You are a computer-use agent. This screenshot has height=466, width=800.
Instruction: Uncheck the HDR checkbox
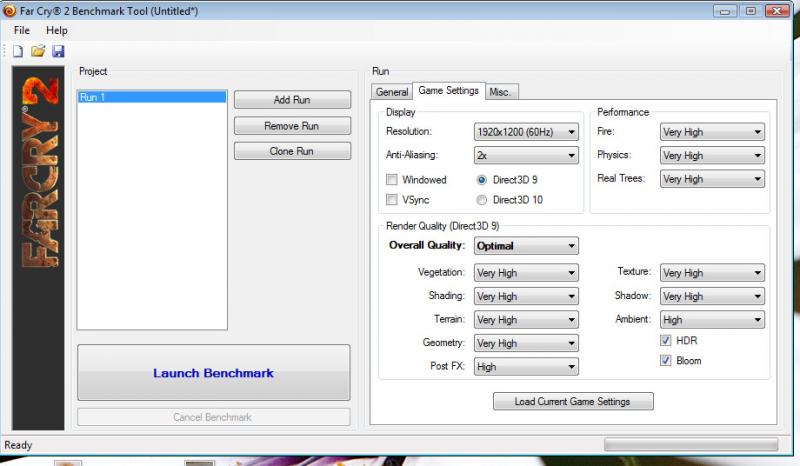665,340
